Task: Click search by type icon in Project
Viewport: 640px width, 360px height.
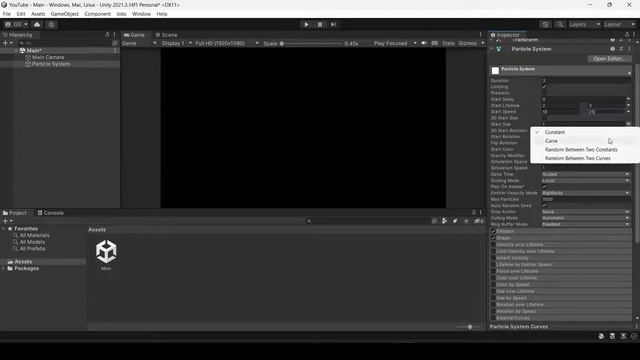Action: pos(444,221)
